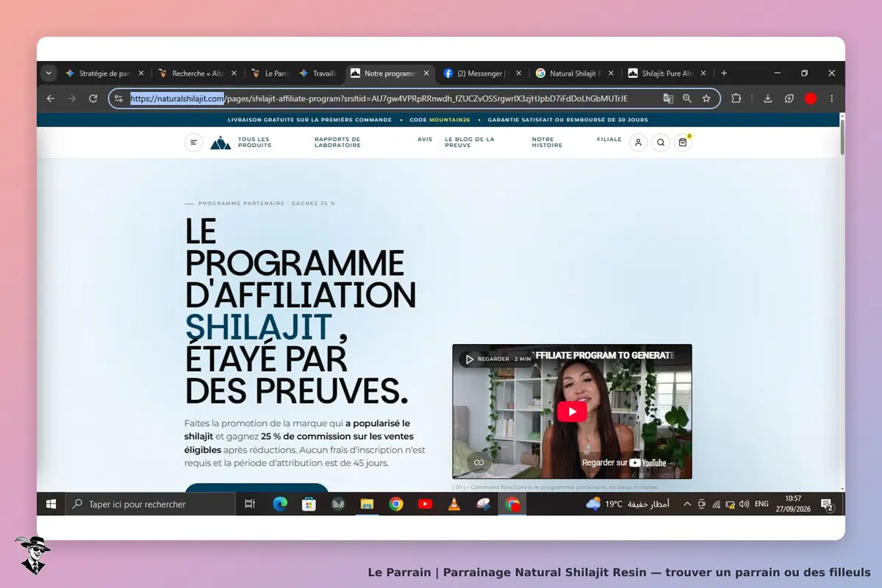
Task: Click the translate page icon
Action: [x=668, y=98]
